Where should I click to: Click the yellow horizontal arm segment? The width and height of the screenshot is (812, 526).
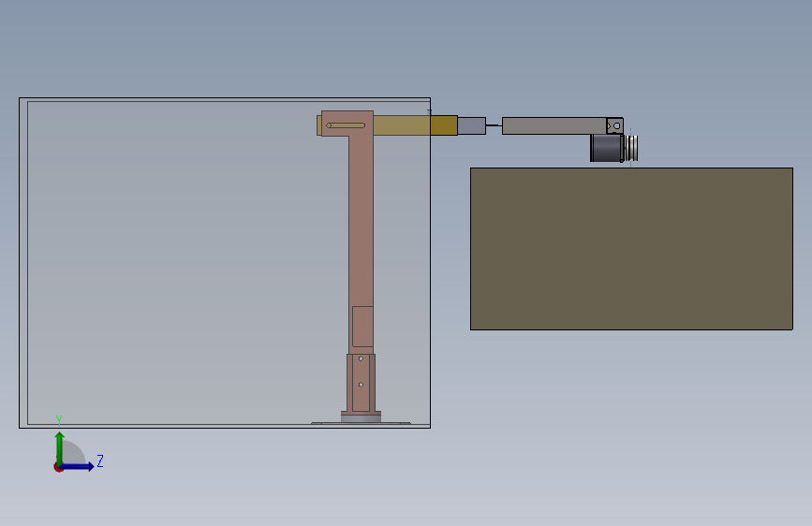[x=414, y=125]
